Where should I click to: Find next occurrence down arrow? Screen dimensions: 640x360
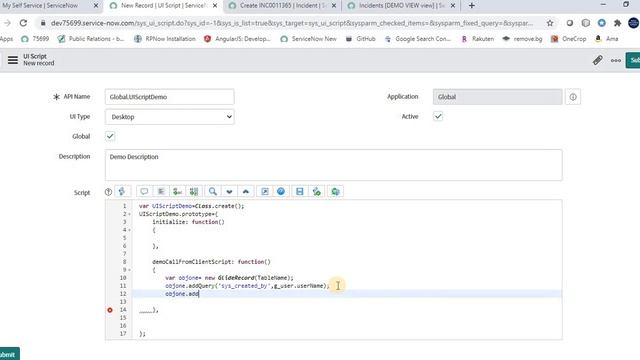(229, 191)
